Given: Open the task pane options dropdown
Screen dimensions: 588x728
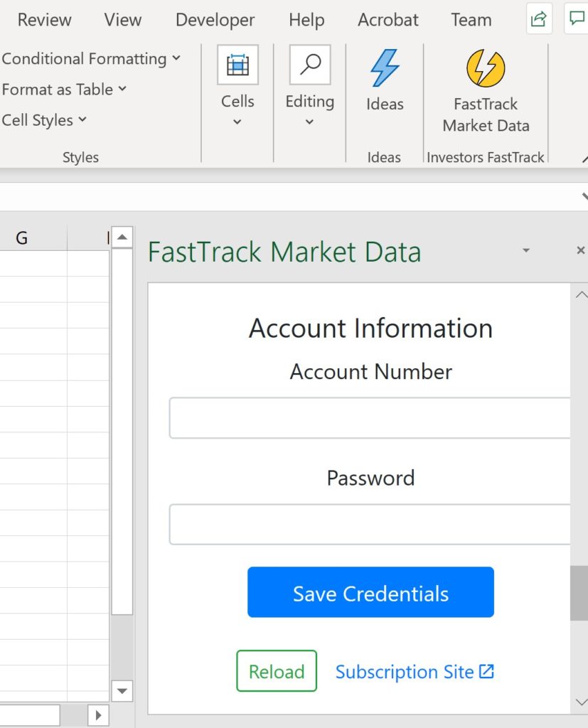Looking at the screenshot, I should (525, 251).
